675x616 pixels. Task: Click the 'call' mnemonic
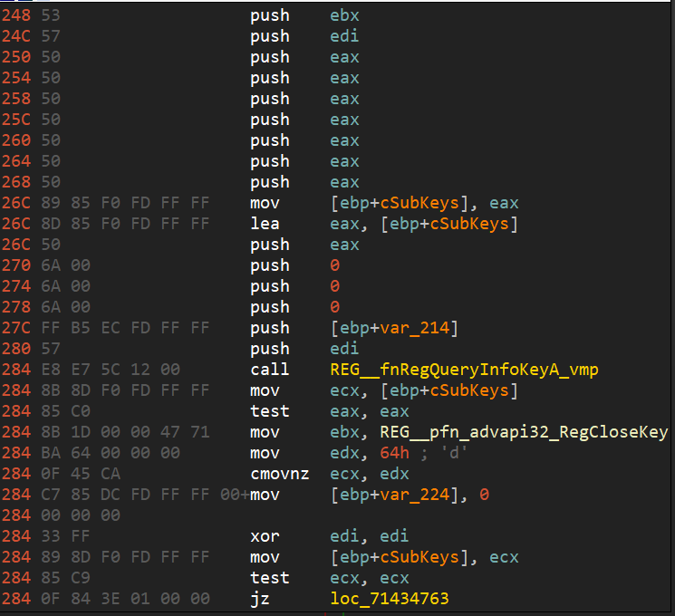270,370
